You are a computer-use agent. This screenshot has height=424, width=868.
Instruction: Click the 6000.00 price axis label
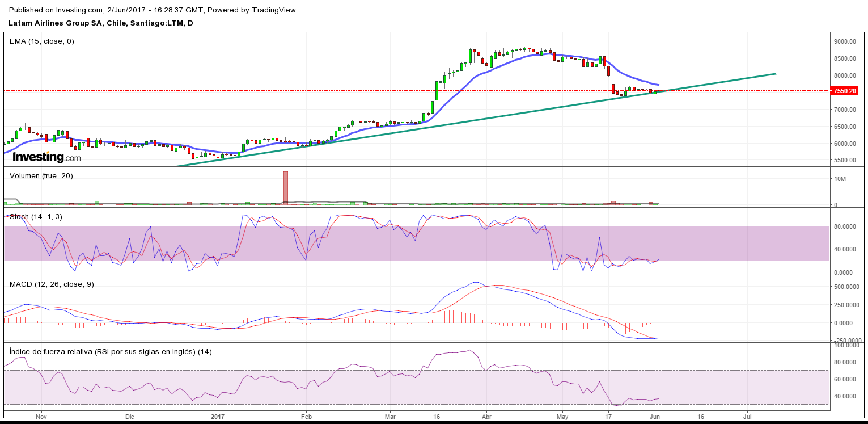[x=844, y=144]
